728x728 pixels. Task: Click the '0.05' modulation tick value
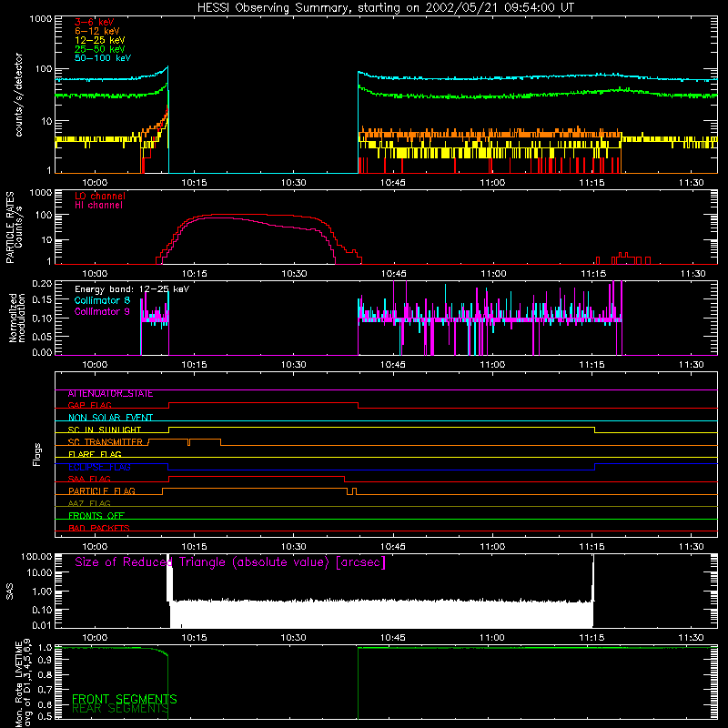tap(42, 337)
